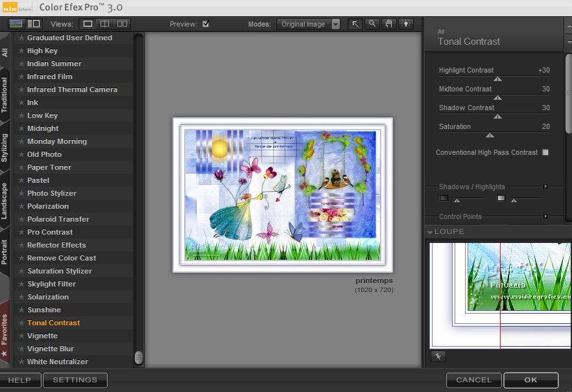Click the light bulb background icon
Image resolution: width=572 pixels, height=392 pixels.
pos(406,24)
